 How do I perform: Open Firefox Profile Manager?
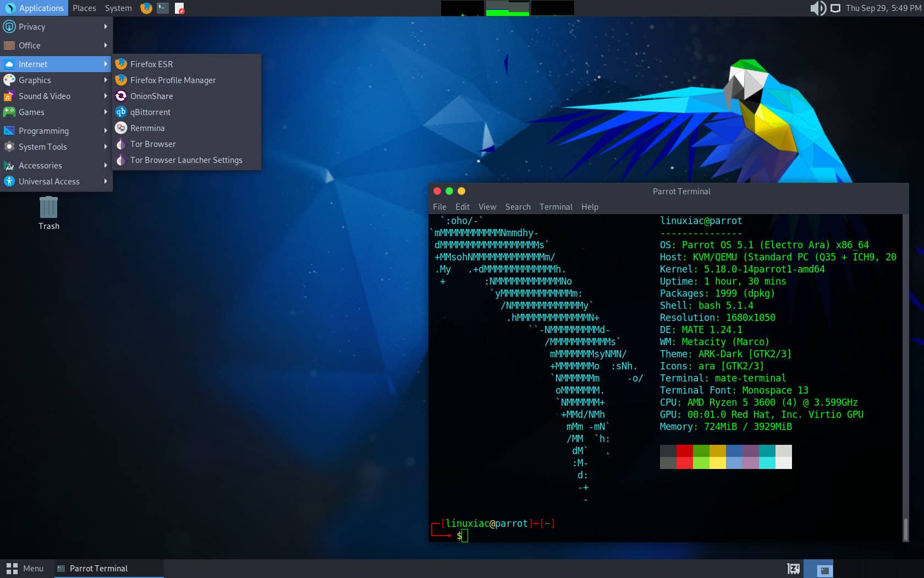point(173,80)
